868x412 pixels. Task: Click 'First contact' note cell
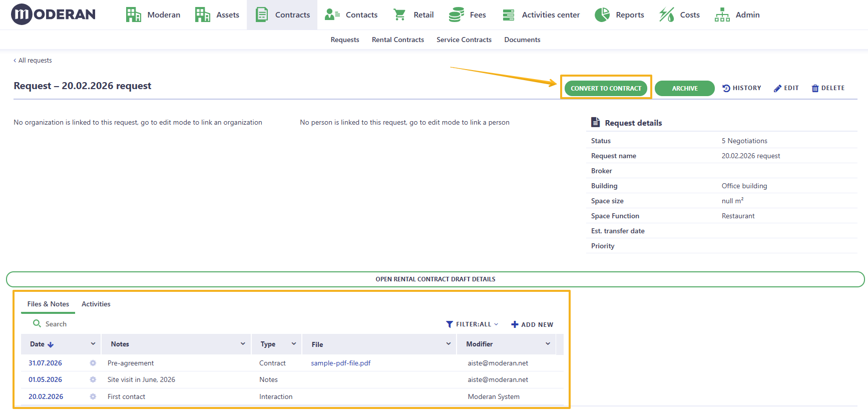[126, 396]
